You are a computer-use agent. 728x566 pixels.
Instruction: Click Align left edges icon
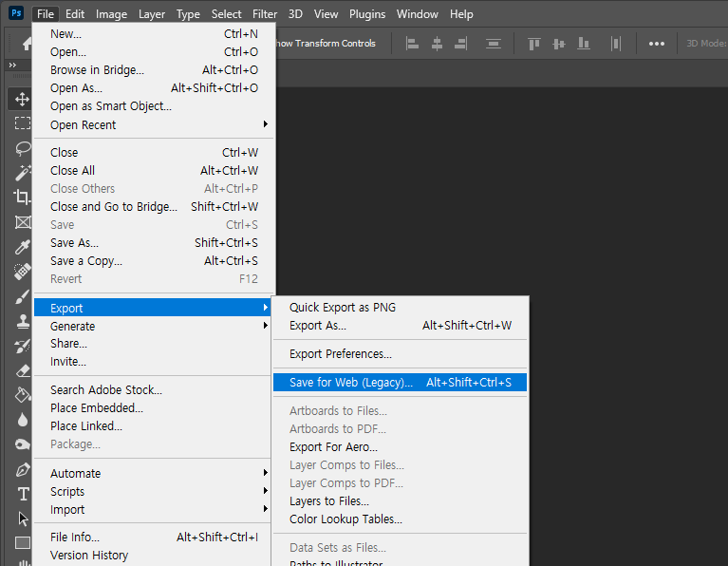pos(412,44)
